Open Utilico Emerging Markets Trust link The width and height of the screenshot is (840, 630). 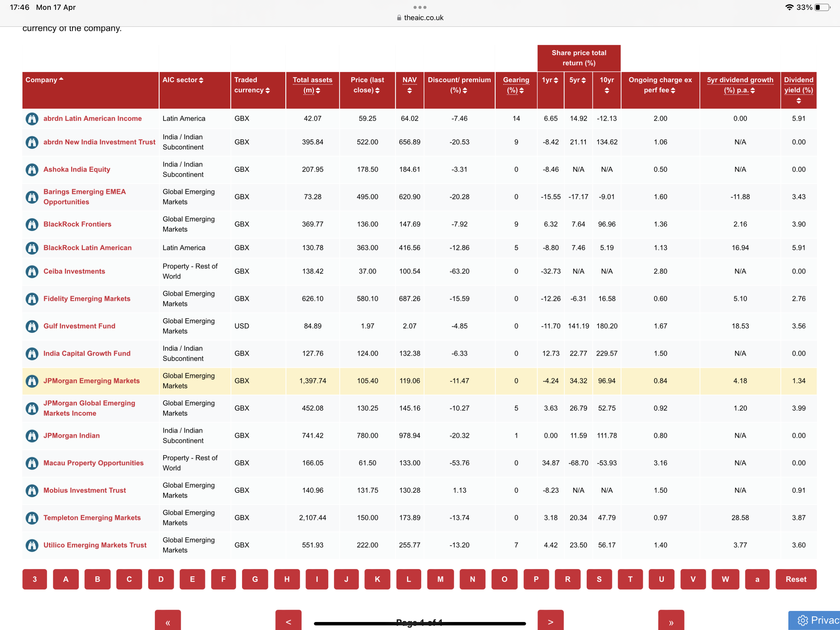click(x=95, y=545)
